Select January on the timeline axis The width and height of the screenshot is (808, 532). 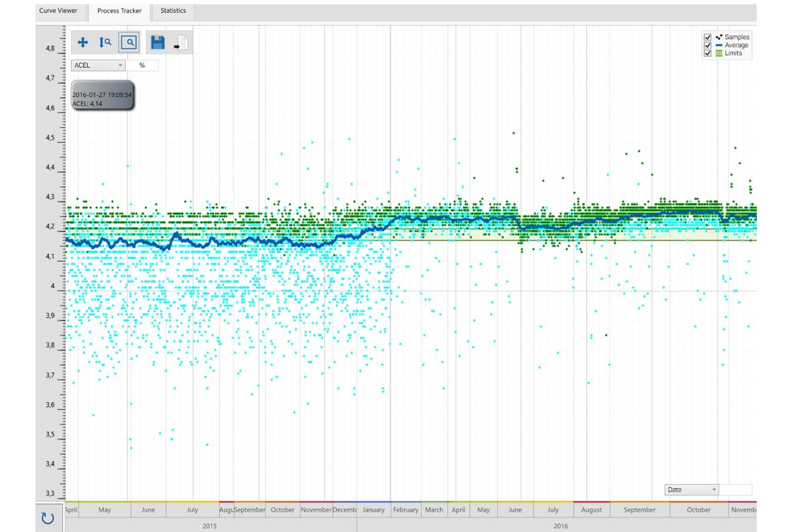[x=374, y=510]
